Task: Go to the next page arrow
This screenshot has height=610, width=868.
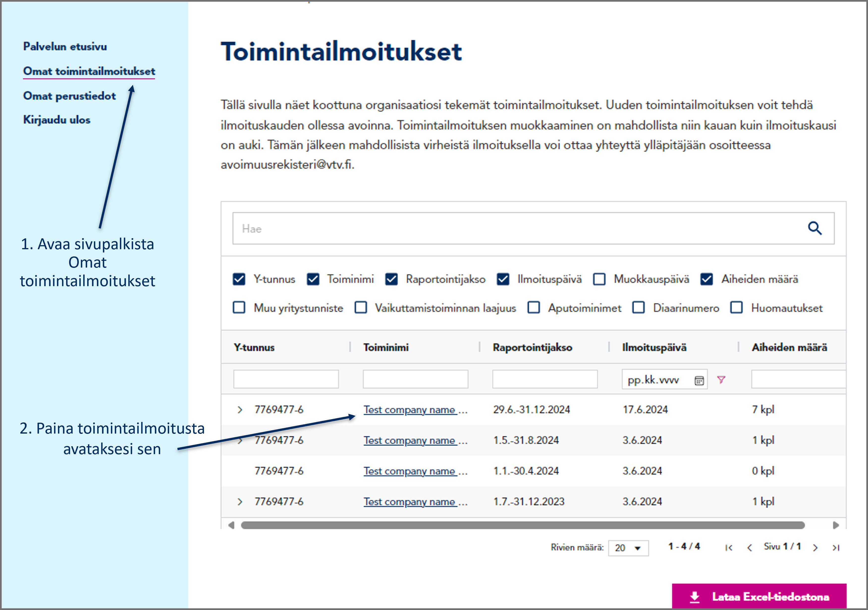Action: tap(815, 548)
